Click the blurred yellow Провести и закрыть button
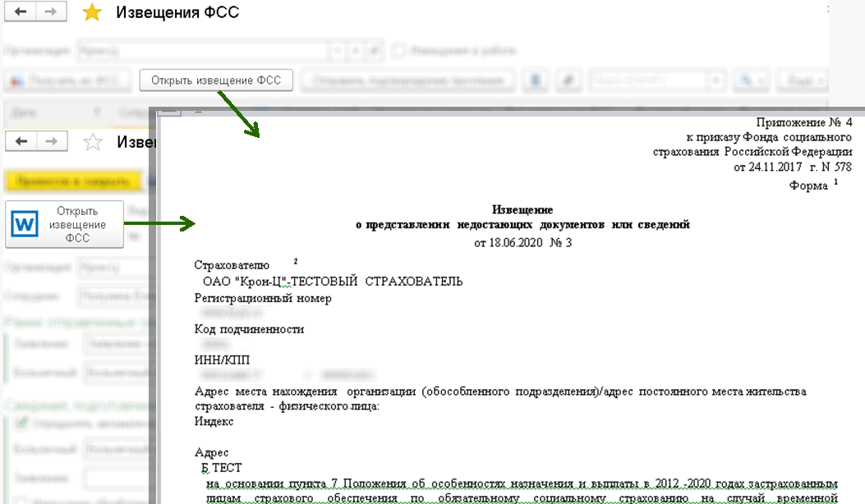 point(73,181)
